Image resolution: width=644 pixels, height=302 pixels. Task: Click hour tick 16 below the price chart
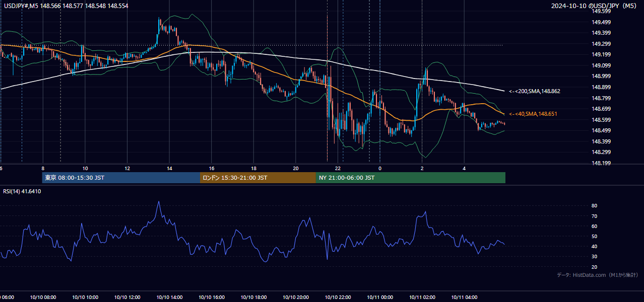[212, 168]
